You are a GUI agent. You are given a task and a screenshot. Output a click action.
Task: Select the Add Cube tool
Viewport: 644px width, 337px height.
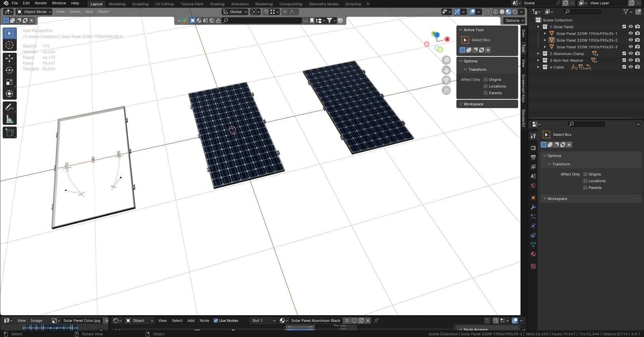click(x=9, y=133)
